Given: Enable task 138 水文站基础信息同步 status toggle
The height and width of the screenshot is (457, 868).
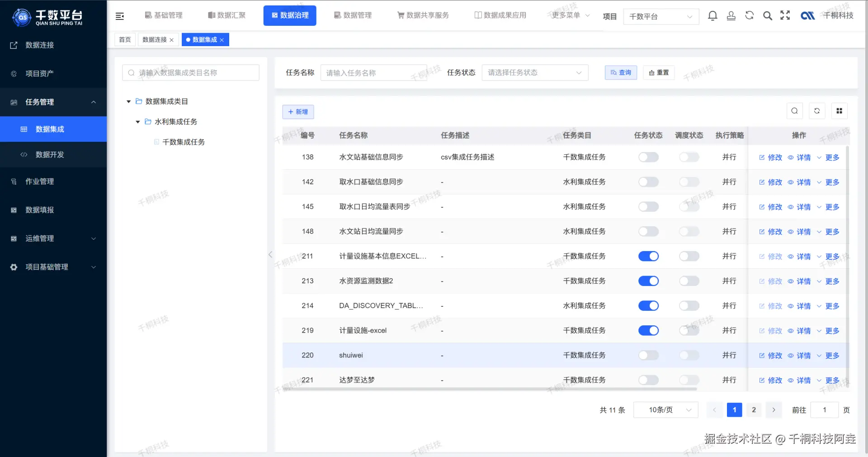Looking at the screenshot, I should 648,157.
